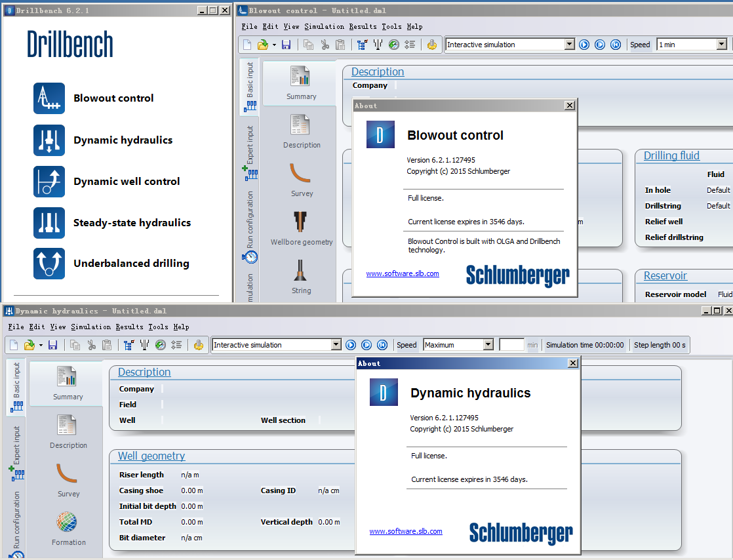
Task: Launch Steady-state hydraulics module icon
Action: pyautogui.click(x=49, y=222)
